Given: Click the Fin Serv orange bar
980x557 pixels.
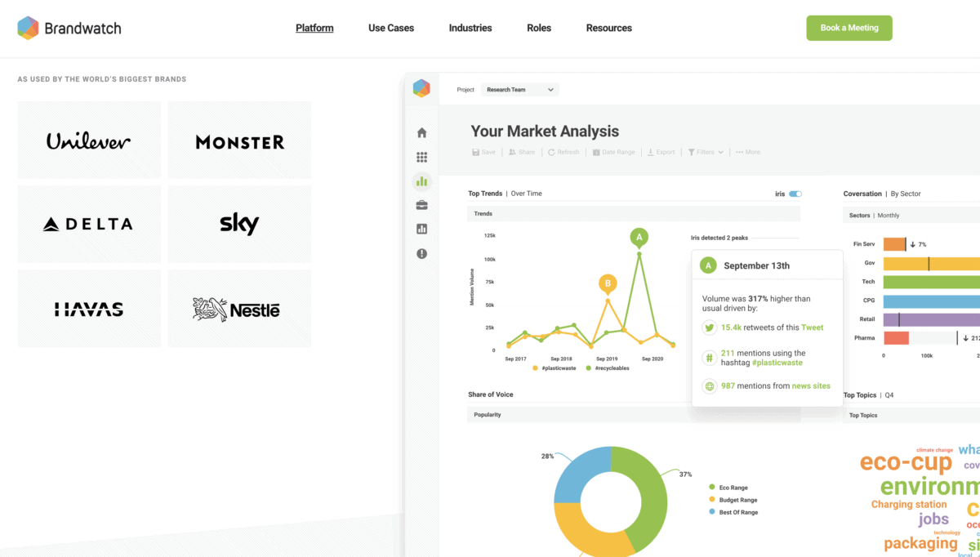Looking at the screenshot, I should click(x=894, y=244).
